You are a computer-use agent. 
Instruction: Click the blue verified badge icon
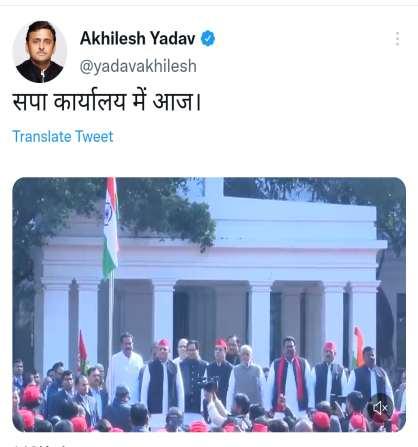[x=208, y=38]
